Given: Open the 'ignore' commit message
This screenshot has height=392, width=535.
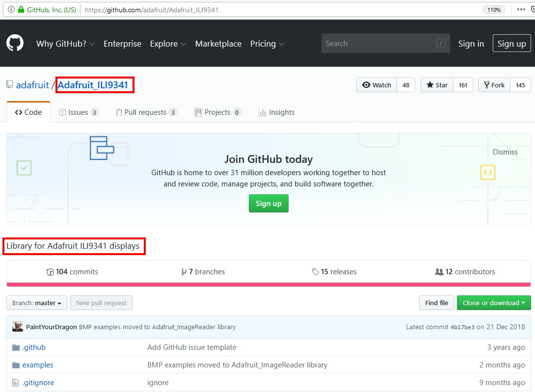Looking at the screenshot, I should (x=158, y=383).
